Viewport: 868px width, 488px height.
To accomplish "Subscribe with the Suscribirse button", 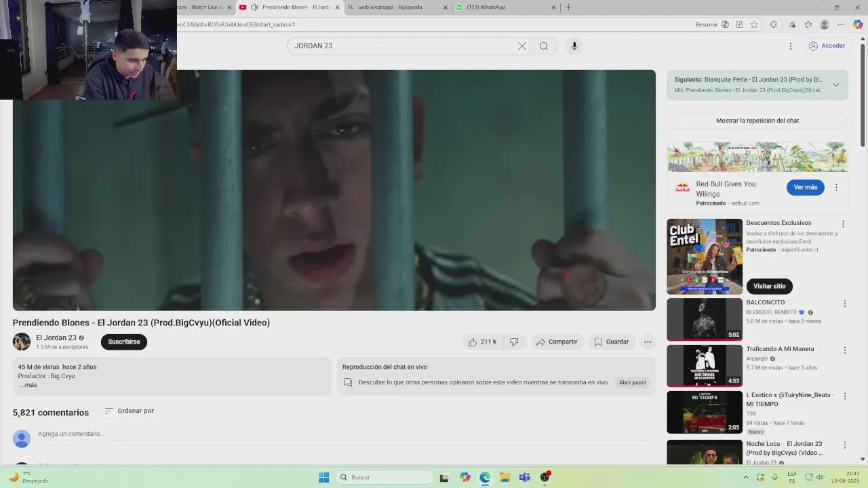I will coord(124,342).
